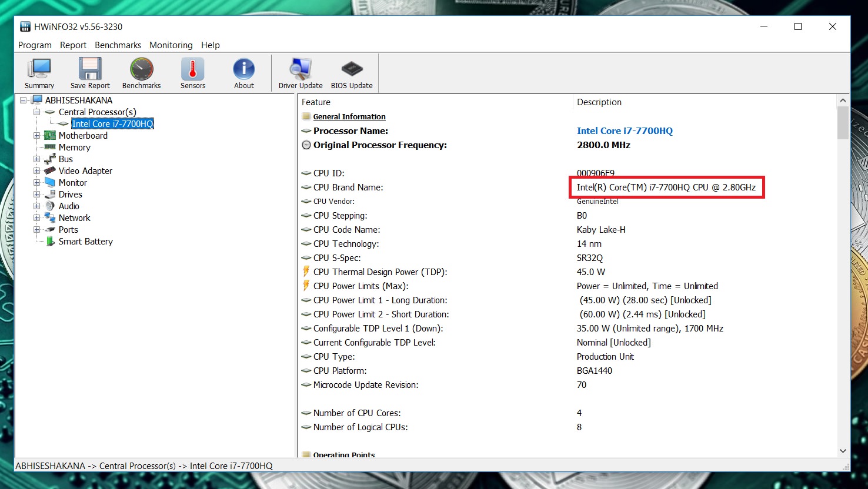The width and height of the screenshot is (868, 489).
Task: Open the Benchmarks menu in menu bar
Action: (x=118, y=45)
